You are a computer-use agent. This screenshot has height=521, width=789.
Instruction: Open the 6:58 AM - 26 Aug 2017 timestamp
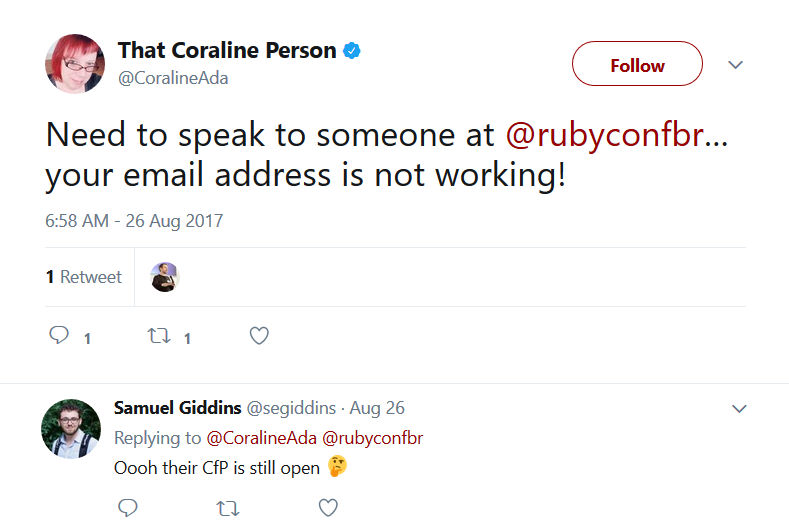[134, 221]
